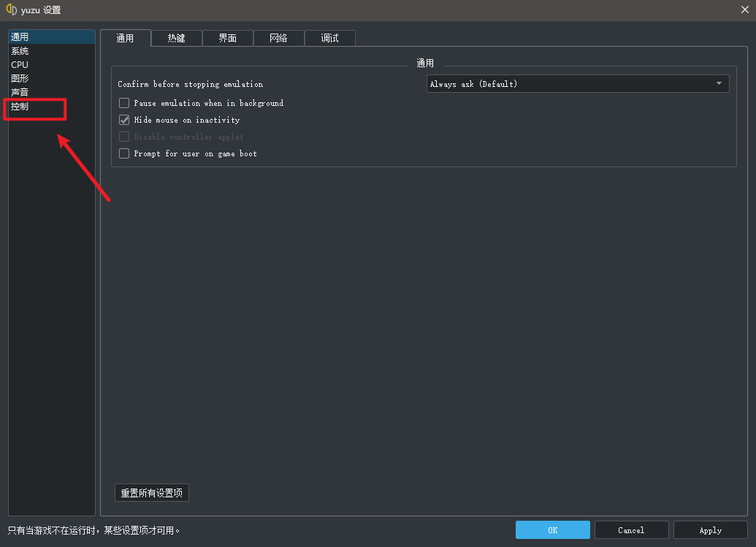Screen dimensions: 756x547
Task: Click the Confirm before stopping emulation label
Action: click(x=191, y=84)
